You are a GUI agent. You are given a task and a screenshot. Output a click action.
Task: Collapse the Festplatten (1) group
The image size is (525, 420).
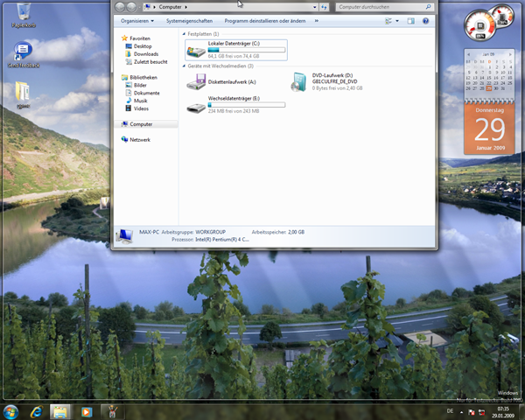point(184,34)
